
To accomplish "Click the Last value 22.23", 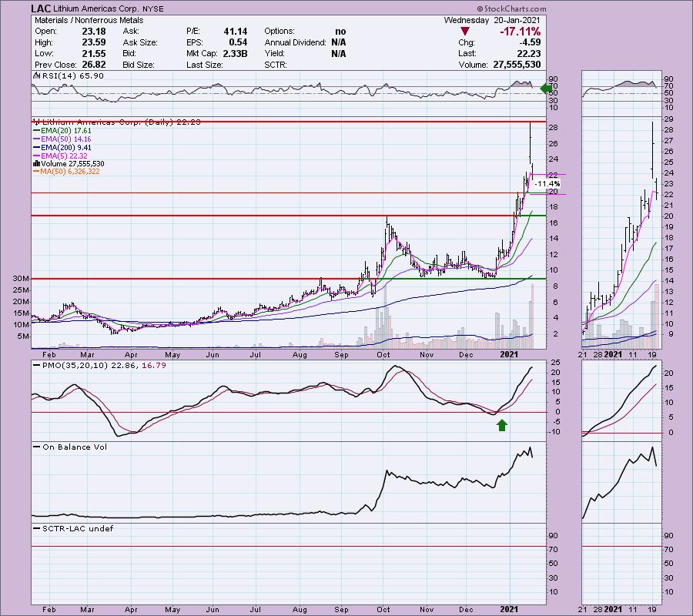I will coord(528,53).
